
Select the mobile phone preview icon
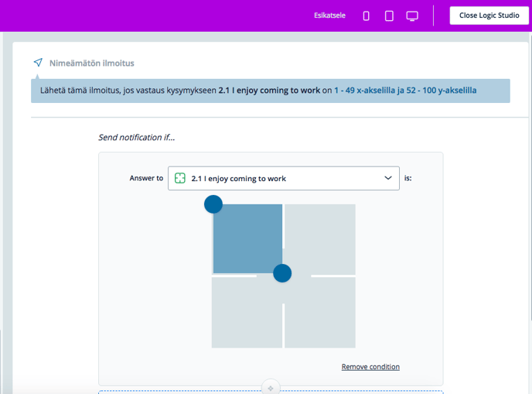point(366,15)
